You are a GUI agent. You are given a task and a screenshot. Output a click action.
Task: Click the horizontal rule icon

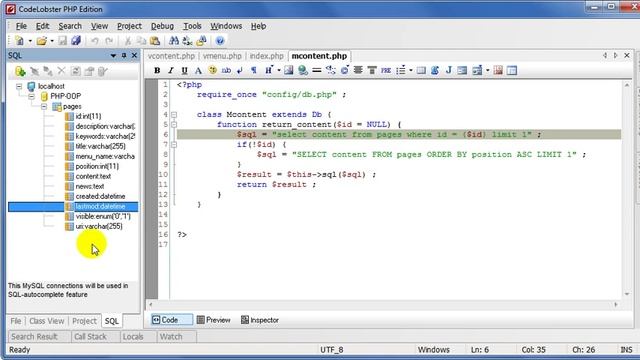coord(316,70)
